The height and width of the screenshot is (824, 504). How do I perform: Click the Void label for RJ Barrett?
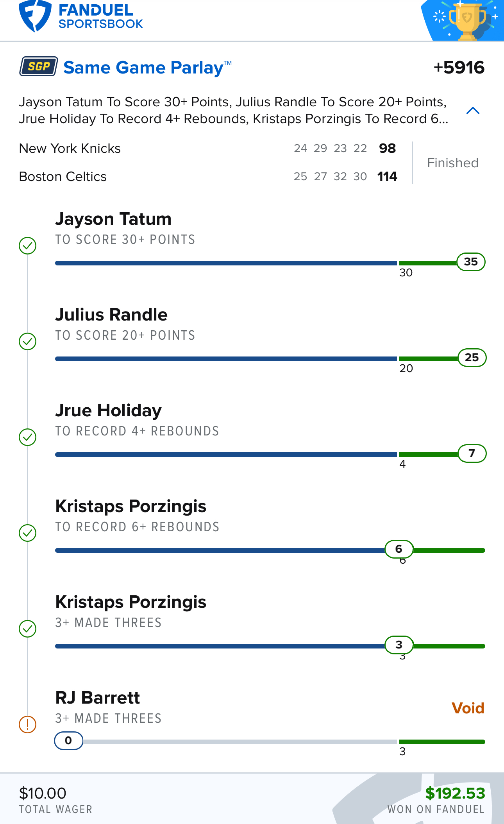coord(468,708)
